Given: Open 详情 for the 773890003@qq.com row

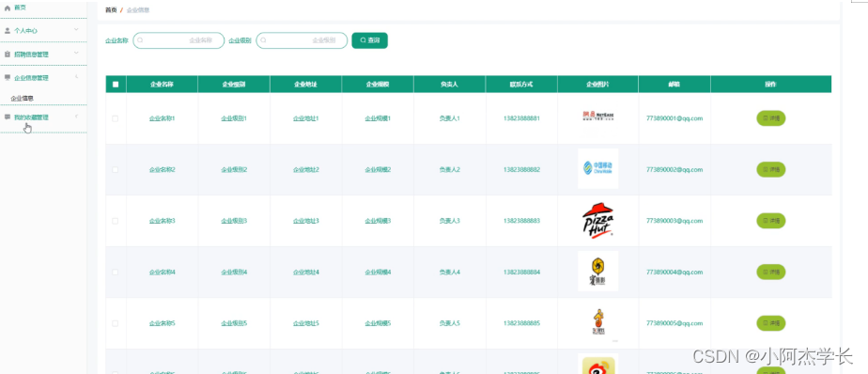Looking at the screenshot, I should pyautogui.click(x=771, y=221).
